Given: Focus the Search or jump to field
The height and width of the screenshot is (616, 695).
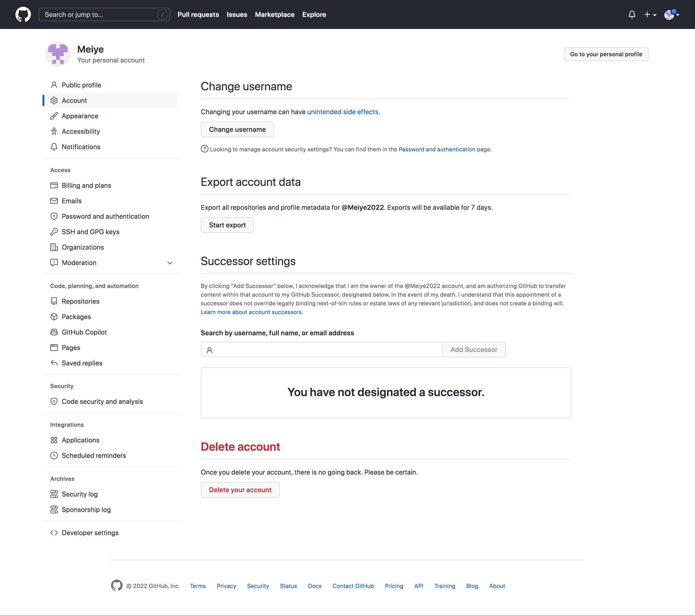Looking at the screenshot, I should point(104,15).
